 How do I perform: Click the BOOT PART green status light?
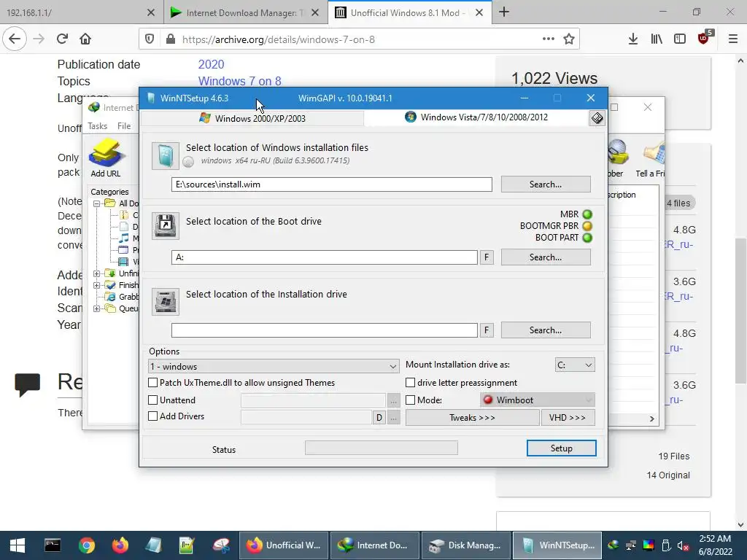[587, 238]
